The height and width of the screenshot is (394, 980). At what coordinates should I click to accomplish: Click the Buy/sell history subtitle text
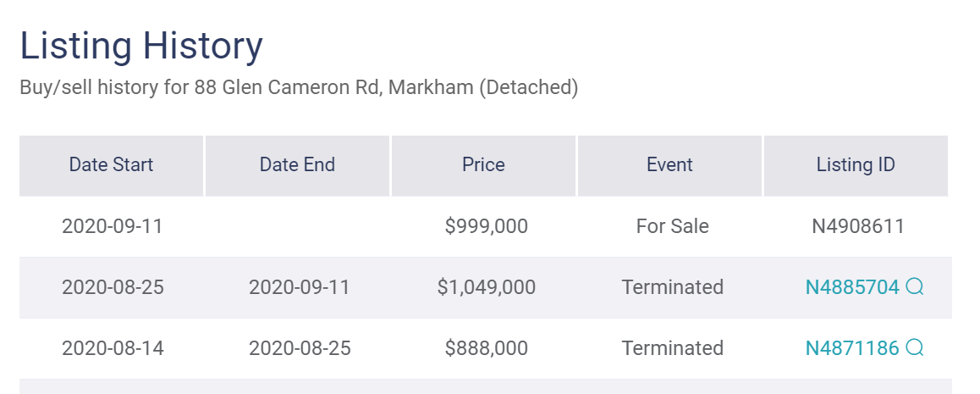pos(300,87)
